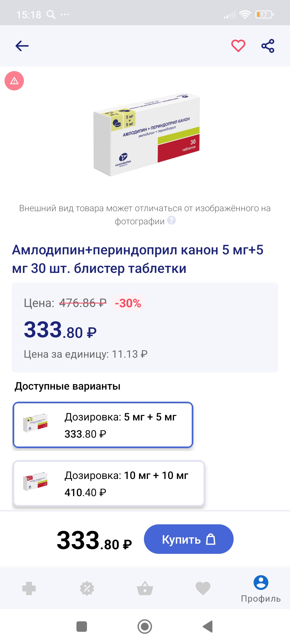The image size is (290, 644).
Task: Tap the question mark help icon
Action: click(x=171, y=221)
